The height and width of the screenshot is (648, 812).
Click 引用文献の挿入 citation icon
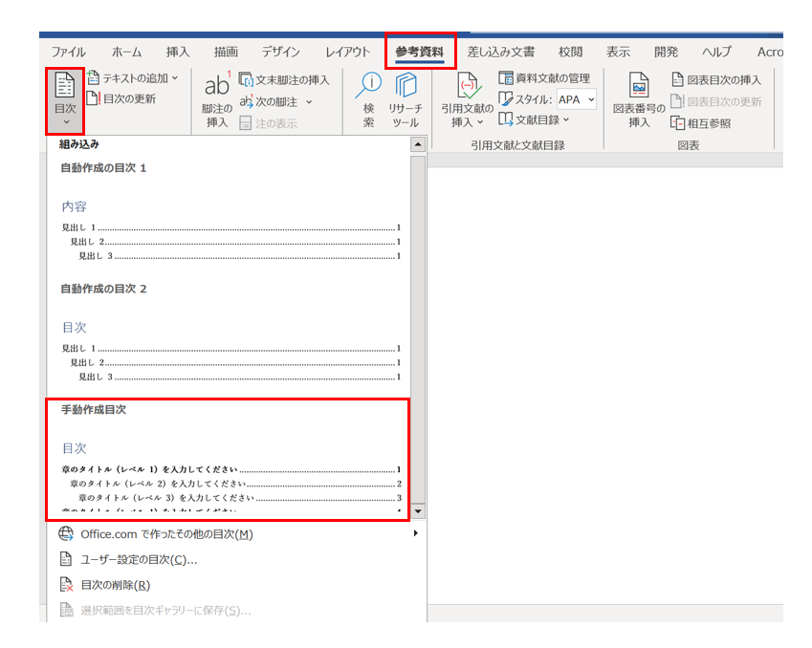click(x=467, y=88)
